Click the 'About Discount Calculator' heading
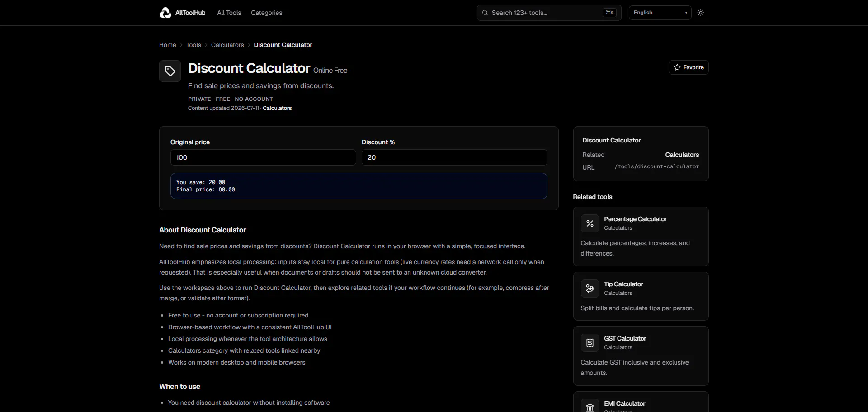 point(203,230)
